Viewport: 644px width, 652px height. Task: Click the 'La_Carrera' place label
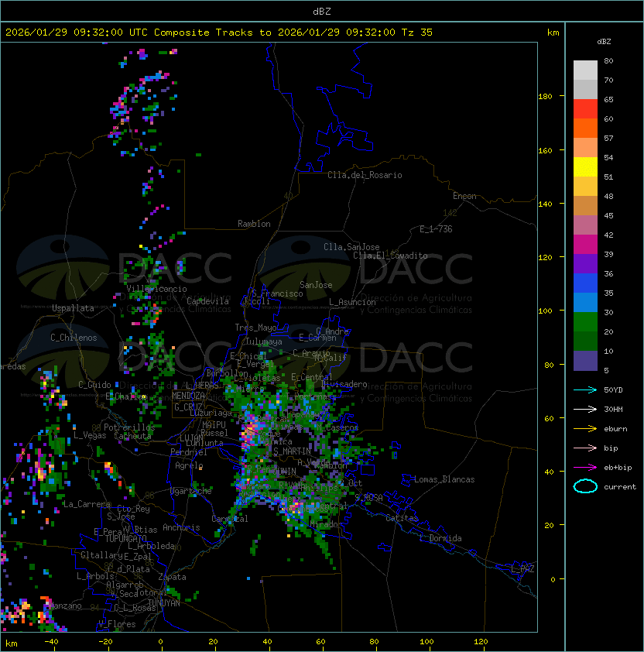[87, 504]
